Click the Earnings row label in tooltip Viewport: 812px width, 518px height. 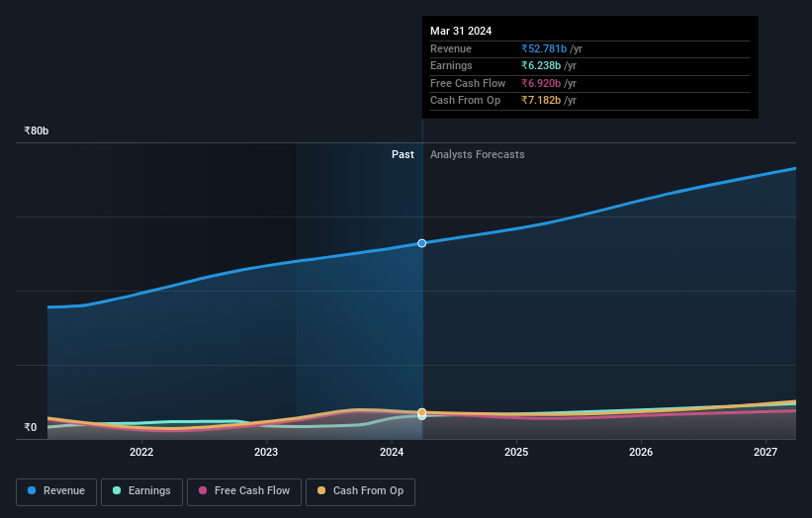(x=451, y=65)
